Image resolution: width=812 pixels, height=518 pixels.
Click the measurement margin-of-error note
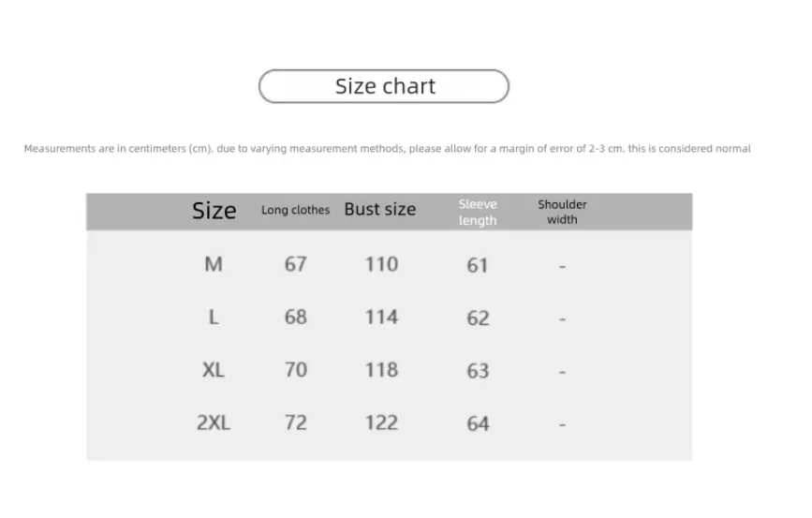(x=387, y=149)
